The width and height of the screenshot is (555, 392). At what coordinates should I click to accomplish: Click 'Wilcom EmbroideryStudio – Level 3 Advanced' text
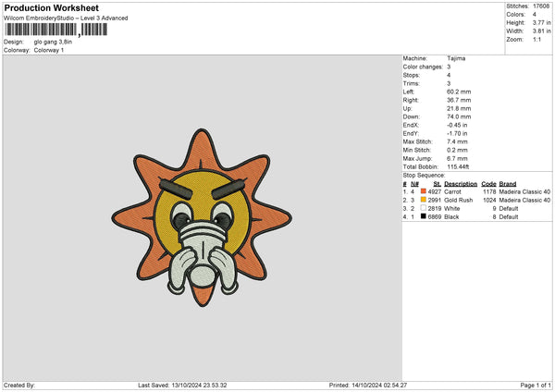pos(66,18)
